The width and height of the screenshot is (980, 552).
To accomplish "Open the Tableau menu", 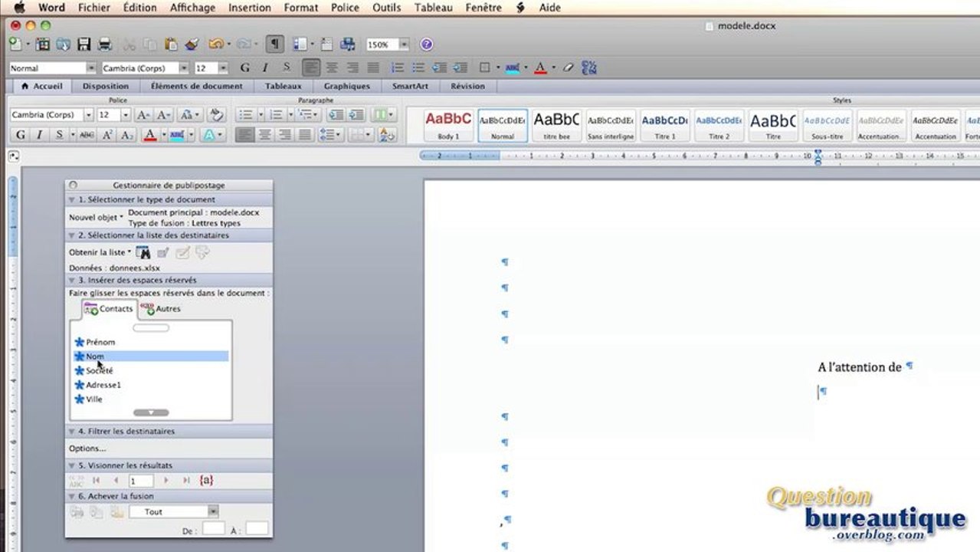I will click(434, 8).
